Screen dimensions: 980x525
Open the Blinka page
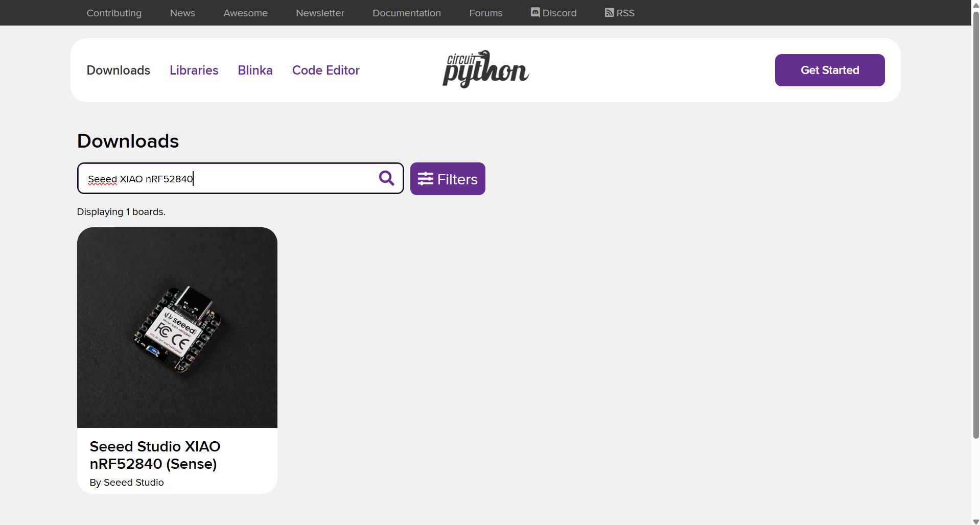(255, 70)
